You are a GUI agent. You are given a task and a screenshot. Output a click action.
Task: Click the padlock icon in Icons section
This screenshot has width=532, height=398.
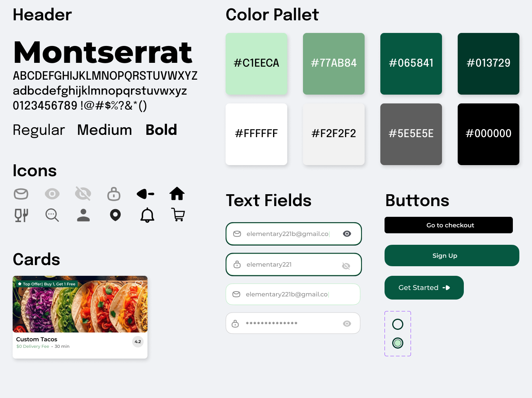114,194
